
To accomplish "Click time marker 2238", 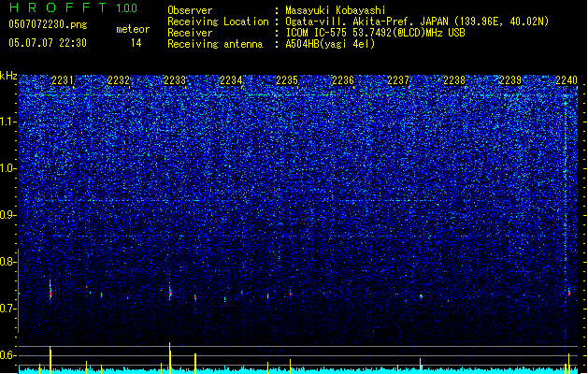I will 454,80.
